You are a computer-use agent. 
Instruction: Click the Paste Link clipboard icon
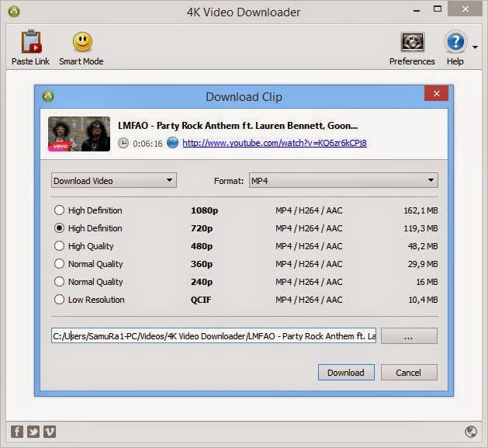click(x=31, y=41)
